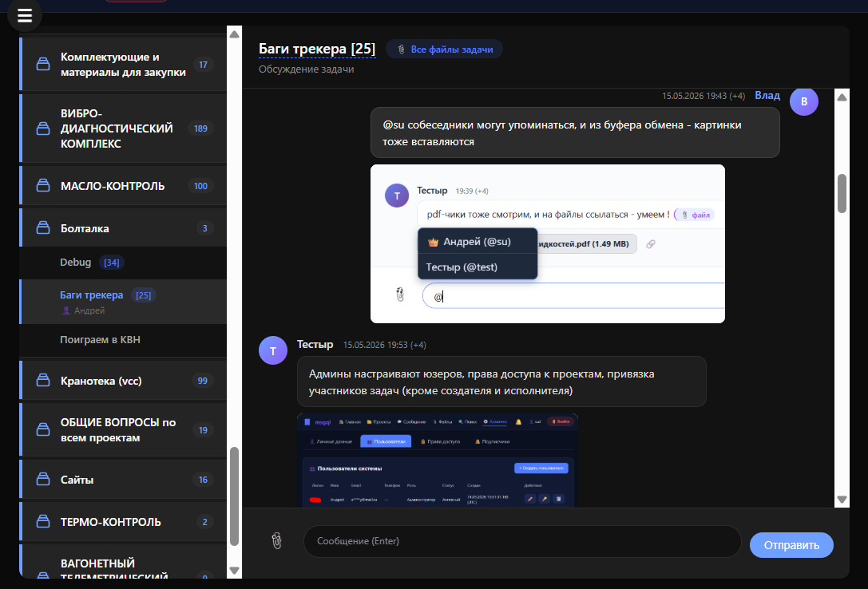
Task: Click the [25] badge beside Баги трекера in sidebar
Action: [x=144, y=295]
